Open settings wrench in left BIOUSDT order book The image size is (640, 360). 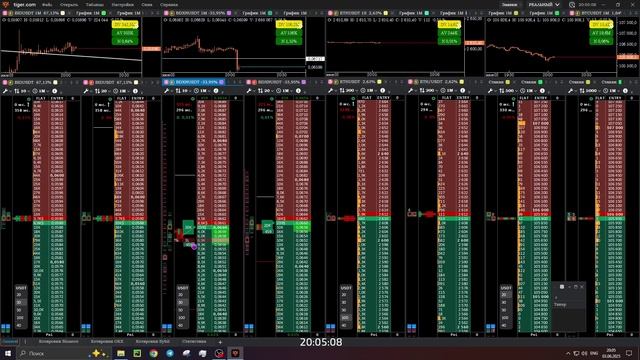(x=5, y=91)
